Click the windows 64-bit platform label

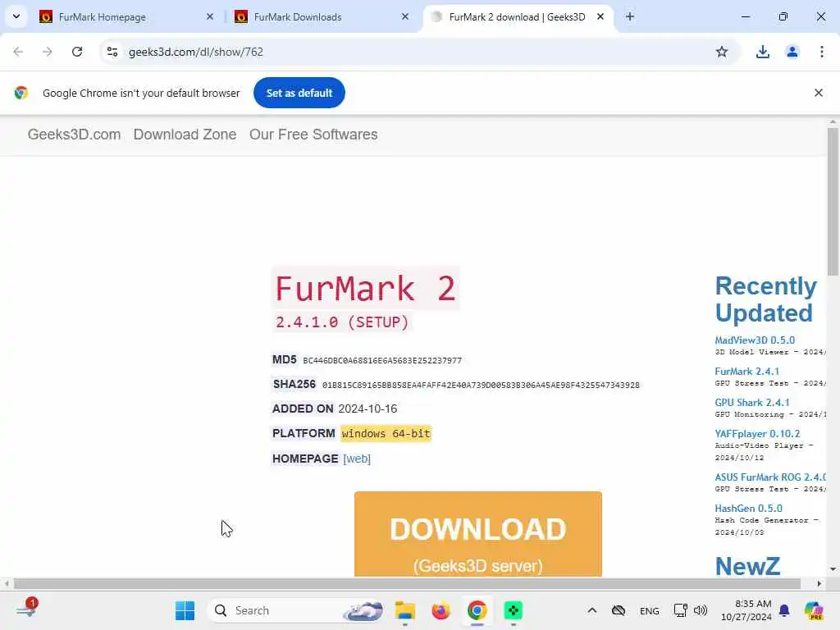point(386,433)
